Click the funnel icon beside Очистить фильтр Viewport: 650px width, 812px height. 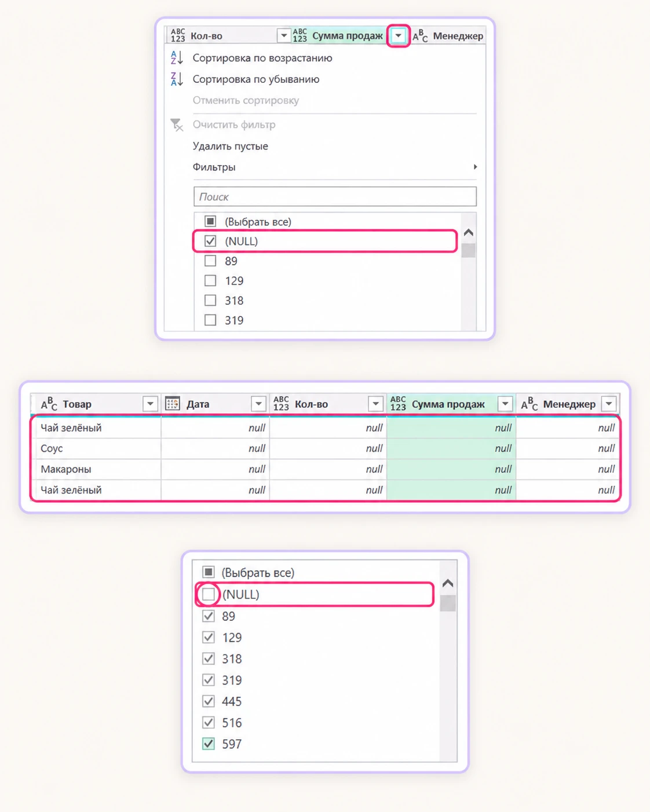click(177, 125)
